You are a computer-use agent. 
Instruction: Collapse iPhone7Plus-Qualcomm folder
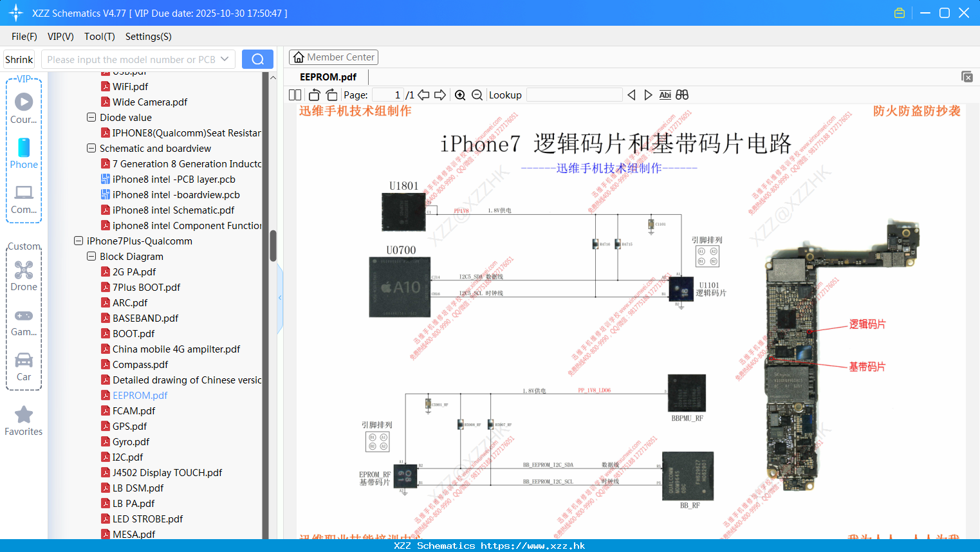pyautogui.click(x=79, y=241)
